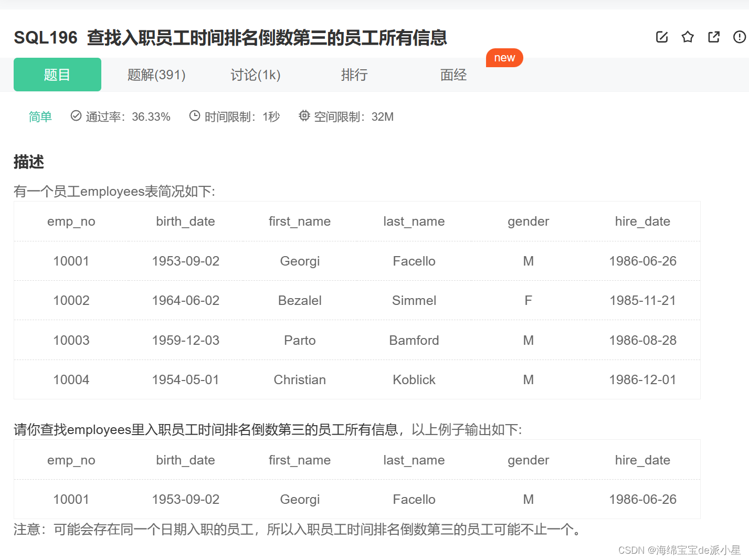Click the report exclamation icon
This screenshot has width=749, height=560.
(x=740, y=37)
